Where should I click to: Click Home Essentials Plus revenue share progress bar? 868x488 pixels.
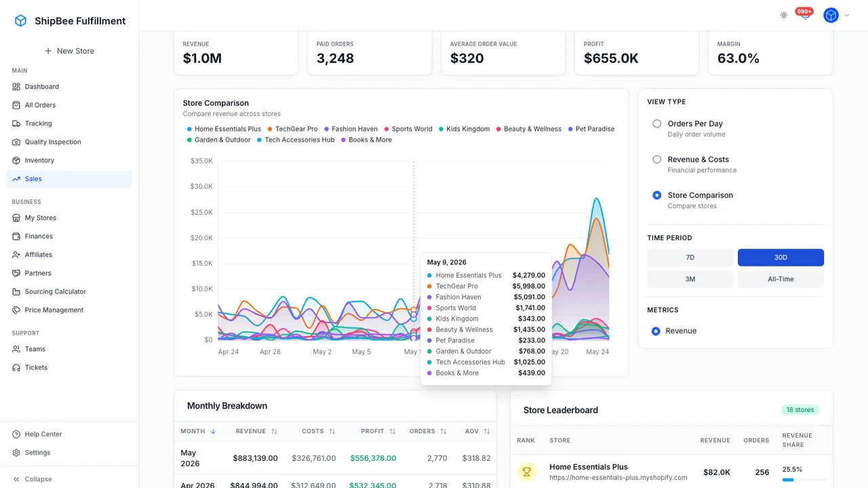804,480
